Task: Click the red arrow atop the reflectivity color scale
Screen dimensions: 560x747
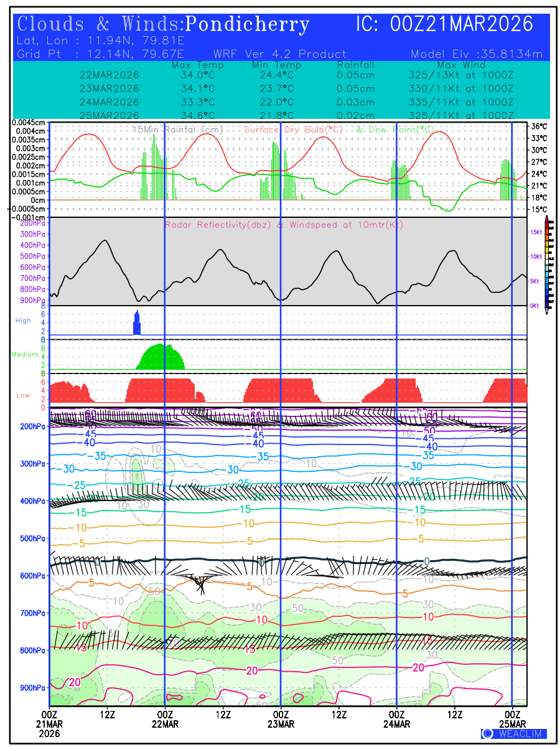Action: [547, 219]
